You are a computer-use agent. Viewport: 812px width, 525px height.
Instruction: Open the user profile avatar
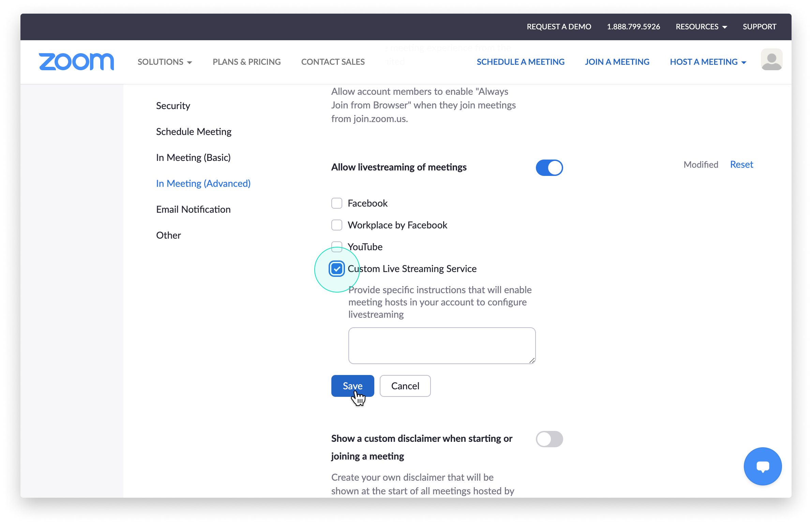point(771,60)
